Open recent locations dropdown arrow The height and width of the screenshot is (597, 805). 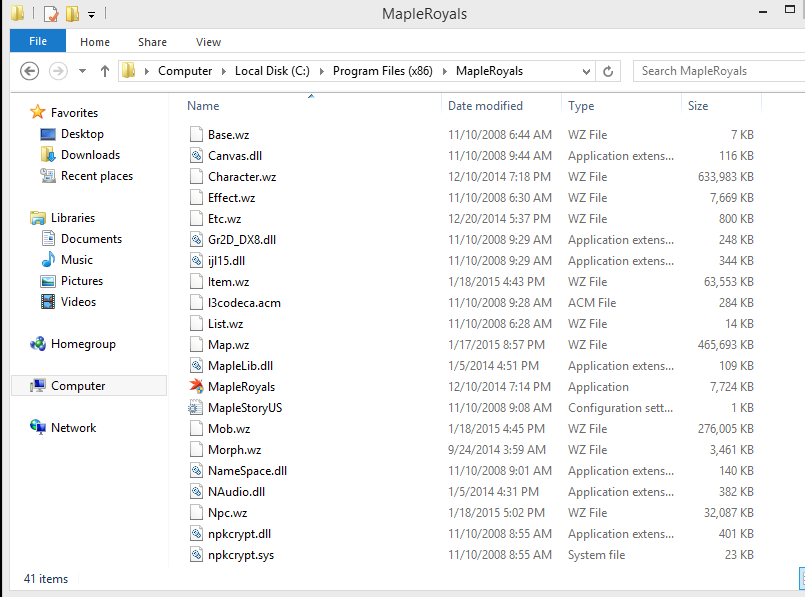click(82, 71)
